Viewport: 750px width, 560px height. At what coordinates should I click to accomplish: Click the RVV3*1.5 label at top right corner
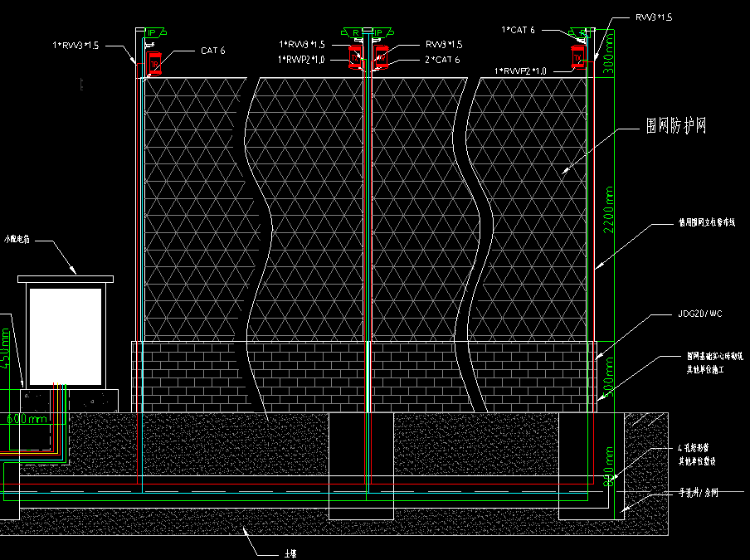654,17
